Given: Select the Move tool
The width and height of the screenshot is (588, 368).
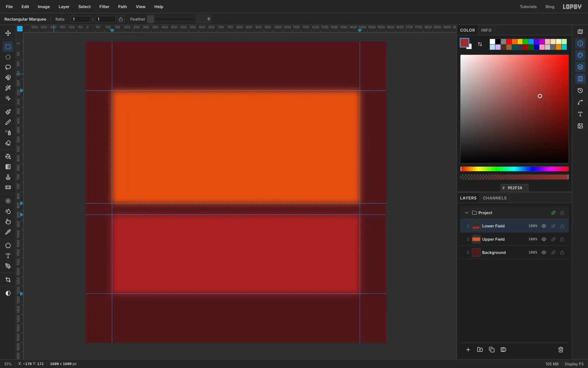Looking at the screenshot, I should coord(8,33).
